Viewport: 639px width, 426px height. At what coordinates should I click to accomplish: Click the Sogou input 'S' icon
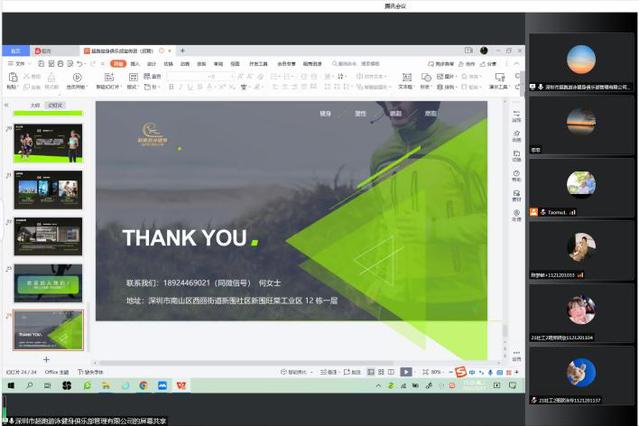click(461, 372)
